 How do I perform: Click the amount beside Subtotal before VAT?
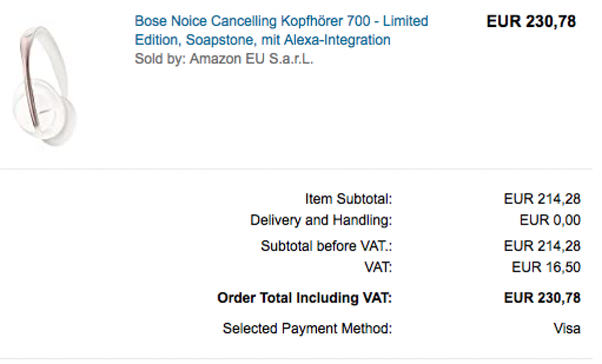[x=542, y=246]
